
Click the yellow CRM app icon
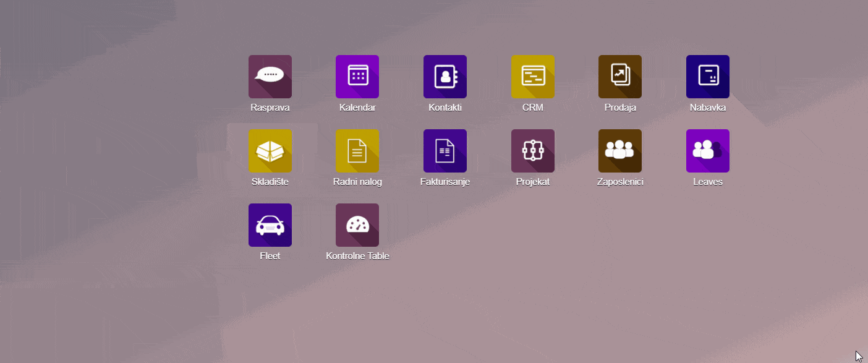(533, 77)
